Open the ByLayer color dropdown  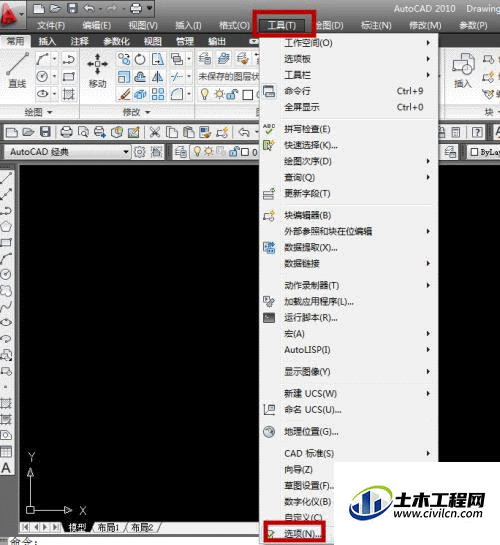tap(484, 152)
